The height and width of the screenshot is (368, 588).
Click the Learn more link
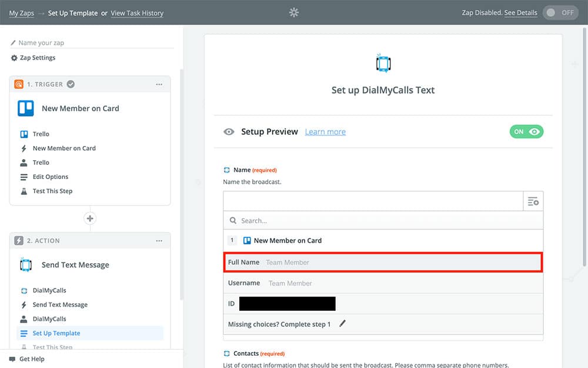coord(325,132)
